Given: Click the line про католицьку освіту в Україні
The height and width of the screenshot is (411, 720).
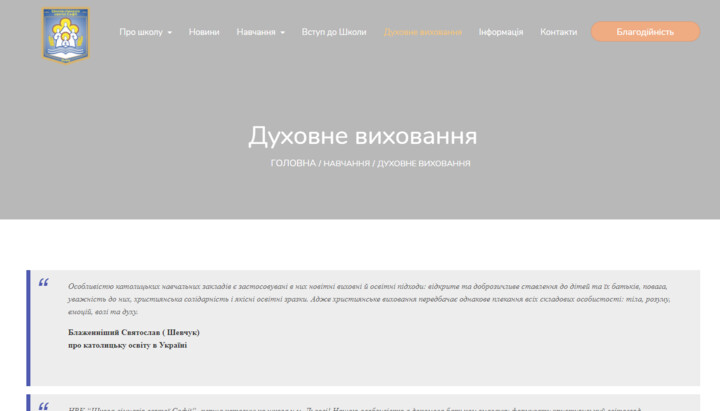Looking at the screenshot, I should [127, 345].
